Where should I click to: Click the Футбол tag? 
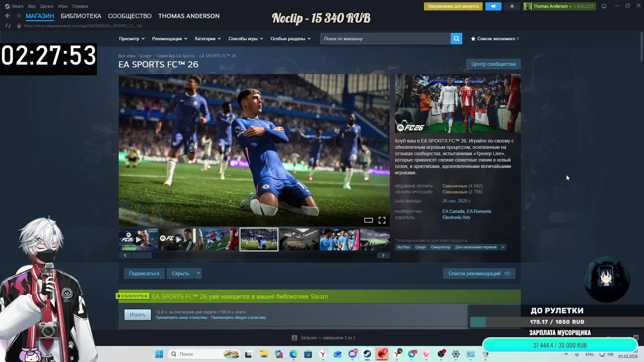tap(404, 247)
